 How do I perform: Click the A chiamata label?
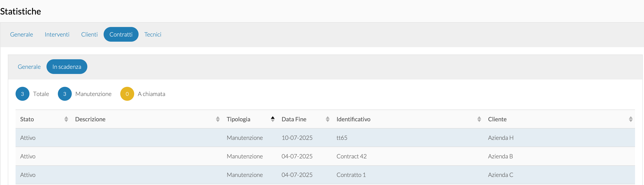pyautogui.click(x=152, y=94)
